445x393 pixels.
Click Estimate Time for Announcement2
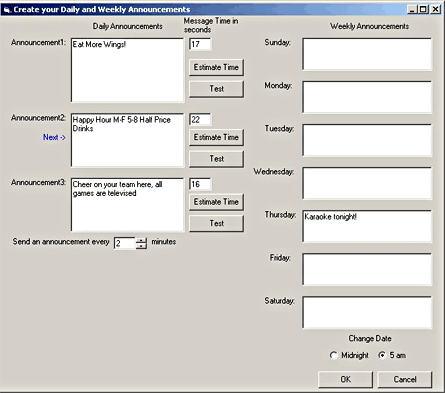pyautogui.click(x=216, y=137)
